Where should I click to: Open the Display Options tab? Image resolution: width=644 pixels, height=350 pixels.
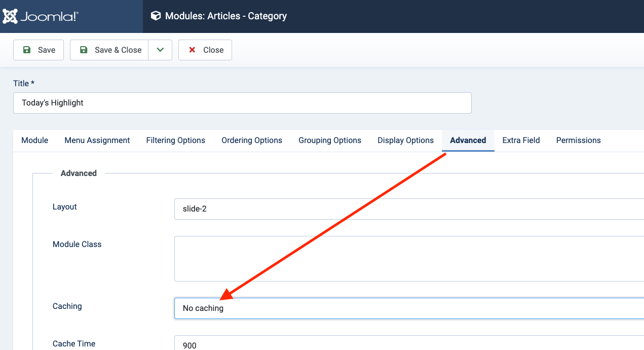coord(406,141)
